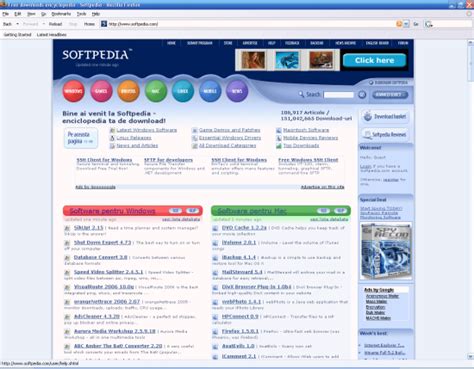This screenshot has width=474, height=369.
Task: Click the orange smiley icon in address bar
Action: tap(399, 24)
